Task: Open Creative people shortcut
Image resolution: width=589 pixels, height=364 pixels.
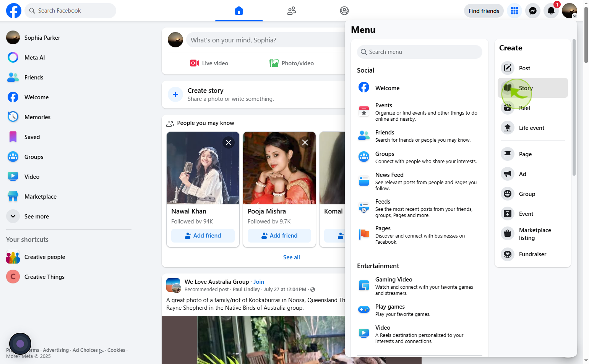Action: (x=69, y=257)
